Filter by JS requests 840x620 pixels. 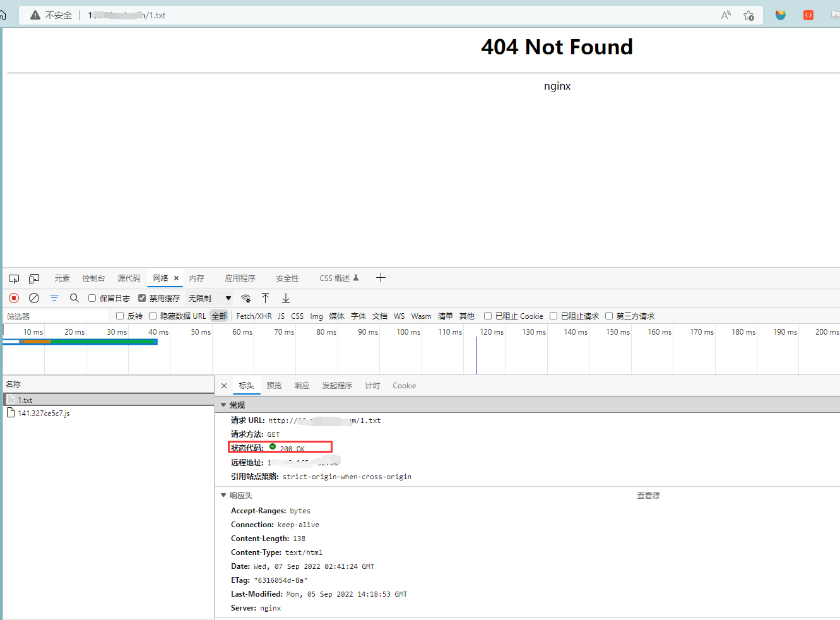tap(281, 316)
